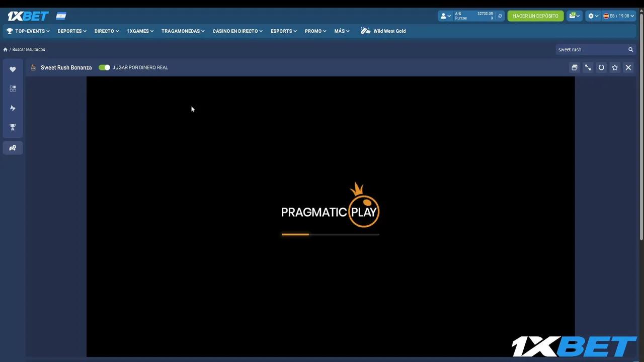Expand the user account dropdown
The image size is (644, 362).
(446, 16)
